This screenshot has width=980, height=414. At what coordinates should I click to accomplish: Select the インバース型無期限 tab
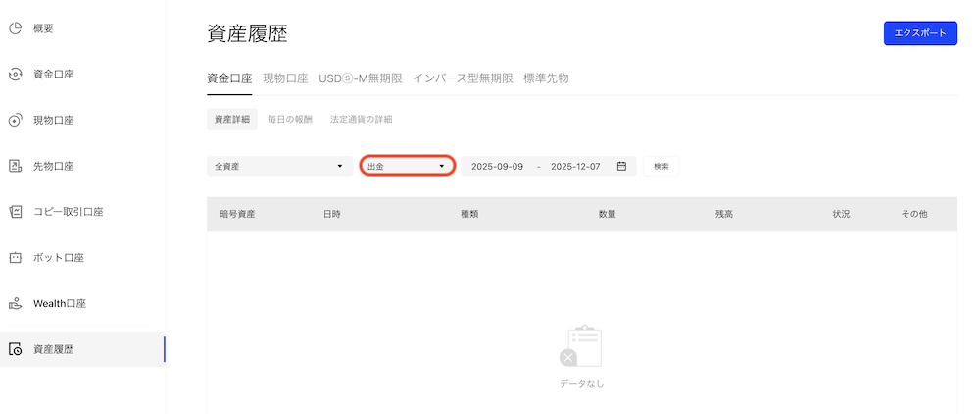[x=463, y=78]
